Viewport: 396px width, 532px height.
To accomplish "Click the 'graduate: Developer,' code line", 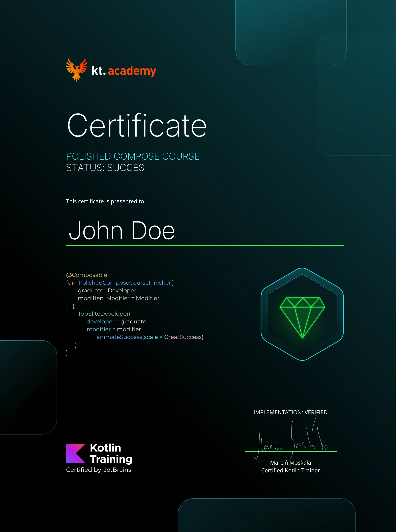I will [108, 290].
